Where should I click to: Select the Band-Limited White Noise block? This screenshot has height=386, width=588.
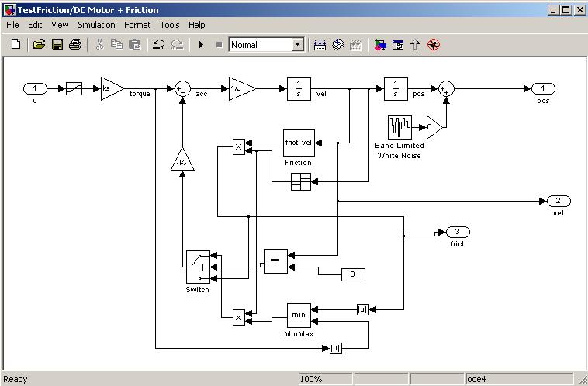[x=399, y=127]
